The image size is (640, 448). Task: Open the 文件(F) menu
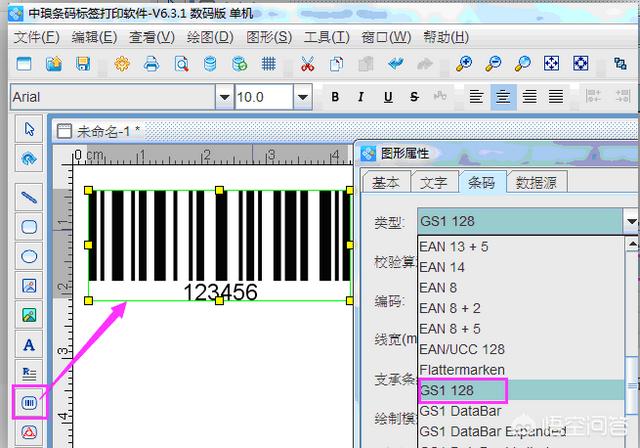pyautogui.click(x=37, y=38)
